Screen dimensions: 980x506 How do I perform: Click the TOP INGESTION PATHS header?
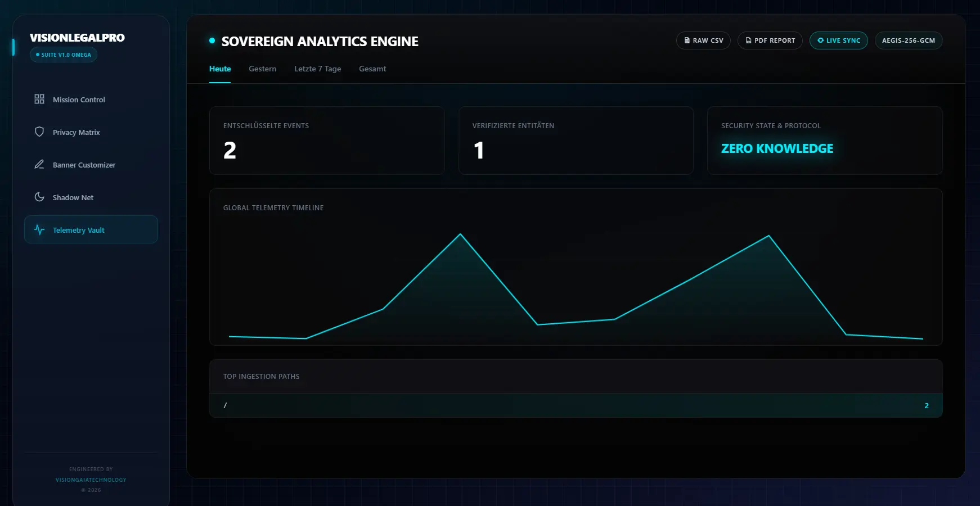[261, 377]
